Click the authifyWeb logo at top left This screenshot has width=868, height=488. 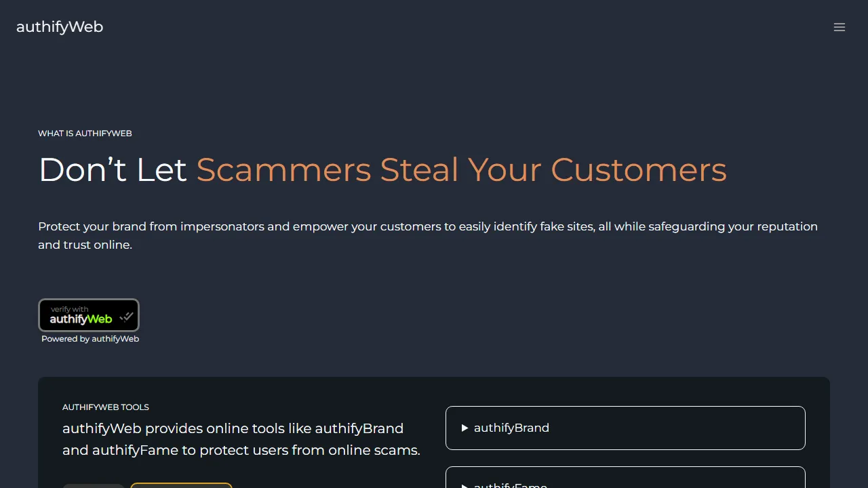pos(60,26)
